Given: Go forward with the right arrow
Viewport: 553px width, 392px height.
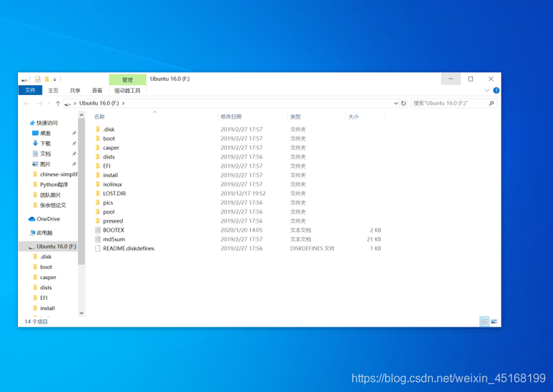Looking at the screenshot, I should [x=39, y=104].
